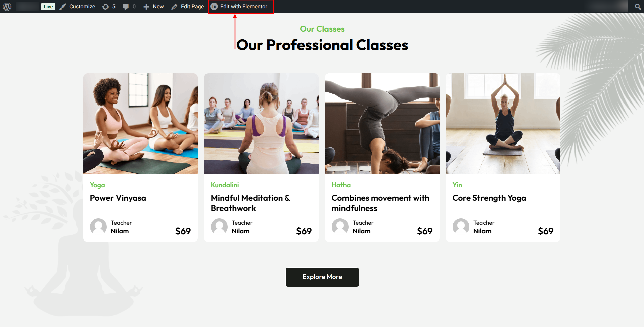The width and height of the screenshot is (644, 327).
Task: Click the plus New icon
Action: (146, 7)
